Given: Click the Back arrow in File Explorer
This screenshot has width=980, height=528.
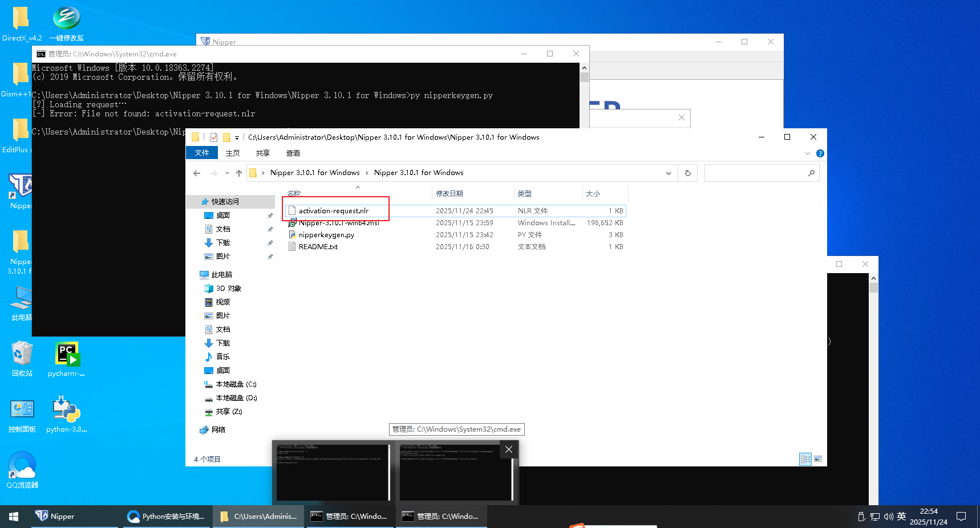Looking at the screenshot, I should tap(197, 173).
